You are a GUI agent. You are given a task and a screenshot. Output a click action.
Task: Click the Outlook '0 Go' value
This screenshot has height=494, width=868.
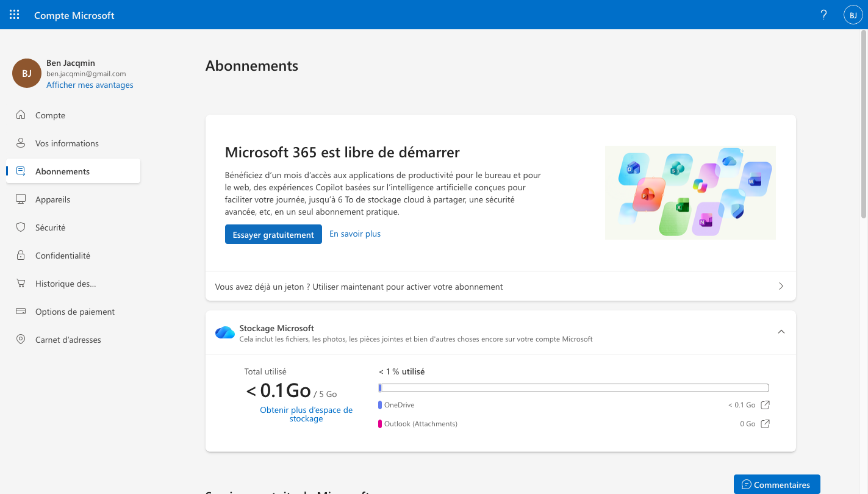748,424
